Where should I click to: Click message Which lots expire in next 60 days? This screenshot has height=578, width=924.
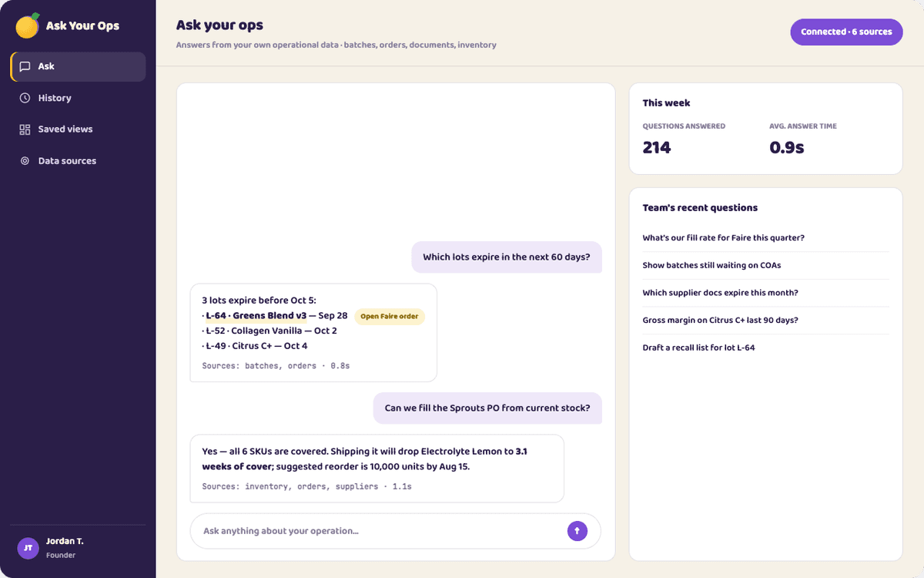pyautogui.click(x=507, y=257)
